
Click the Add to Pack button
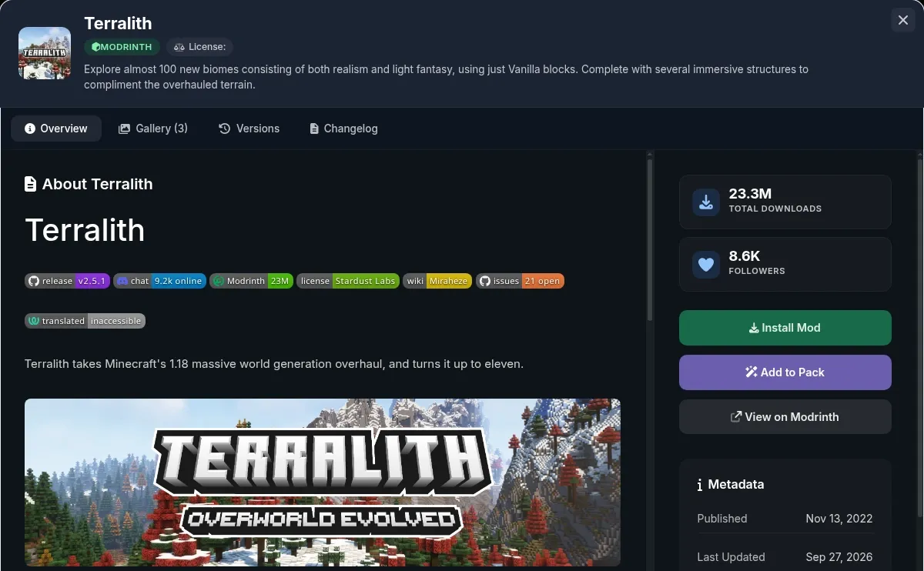[785, 372]
